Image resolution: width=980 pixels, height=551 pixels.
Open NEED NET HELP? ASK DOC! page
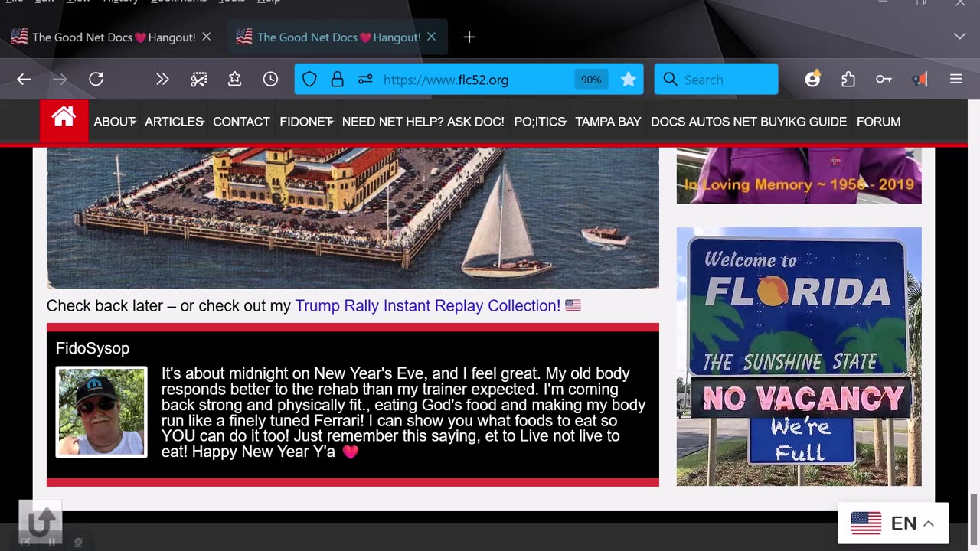[x=423, y=122]
